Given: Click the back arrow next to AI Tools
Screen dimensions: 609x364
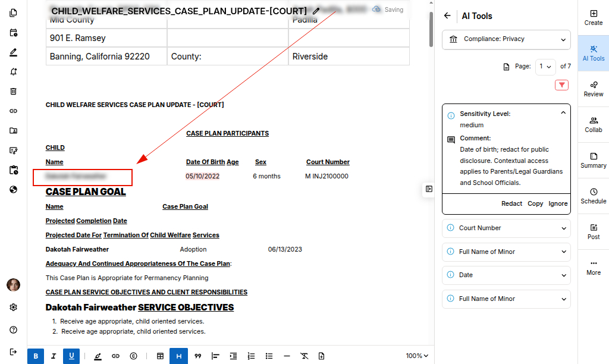Looking at the screenshot, I should coord(448,16).
